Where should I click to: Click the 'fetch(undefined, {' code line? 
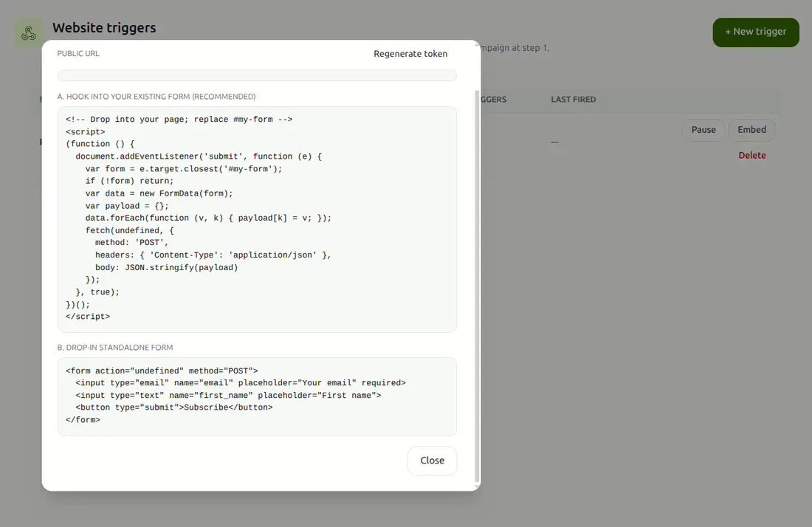tap(129, 230)
